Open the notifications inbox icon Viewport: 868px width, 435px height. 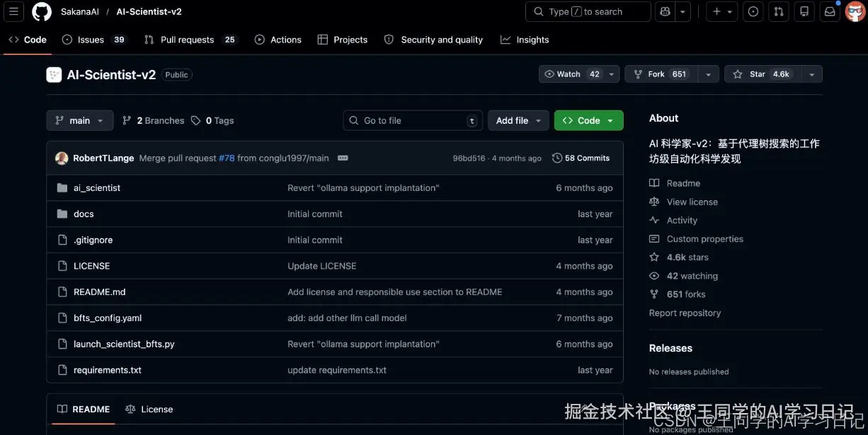click(x=830, y=11)
